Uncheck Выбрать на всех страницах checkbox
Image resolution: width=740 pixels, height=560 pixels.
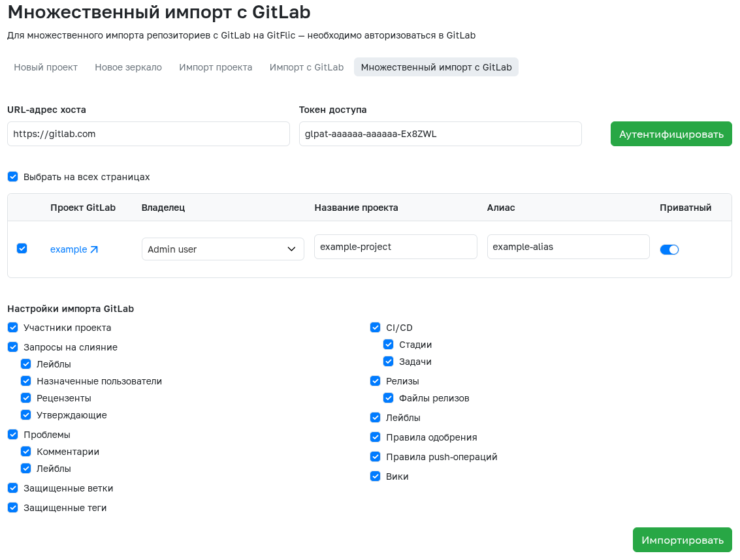coord(13,177)
